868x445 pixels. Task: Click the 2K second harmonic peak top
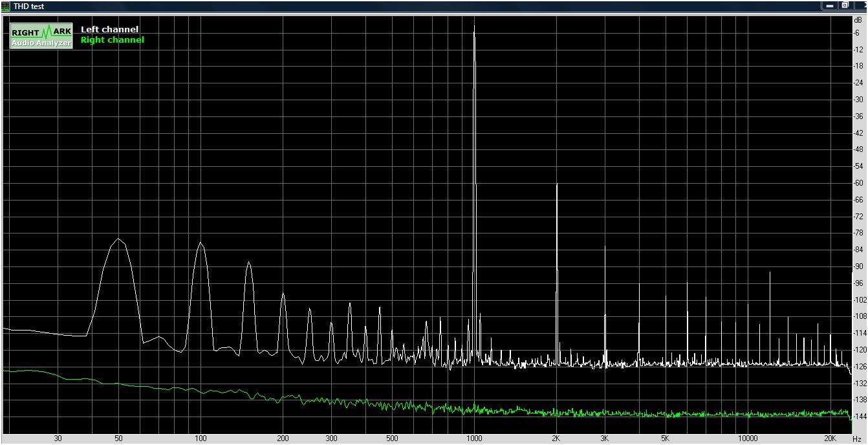point(556,185)
